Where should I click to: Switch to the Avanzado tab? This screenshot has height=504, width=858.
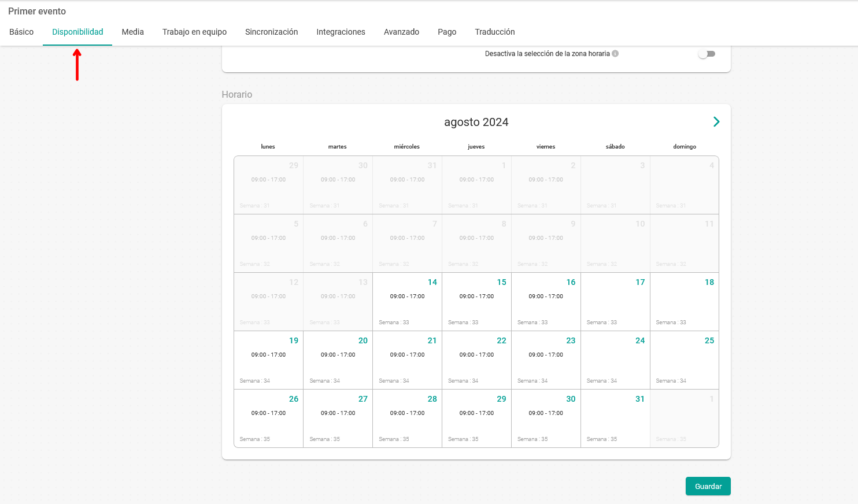pos(401,32)
